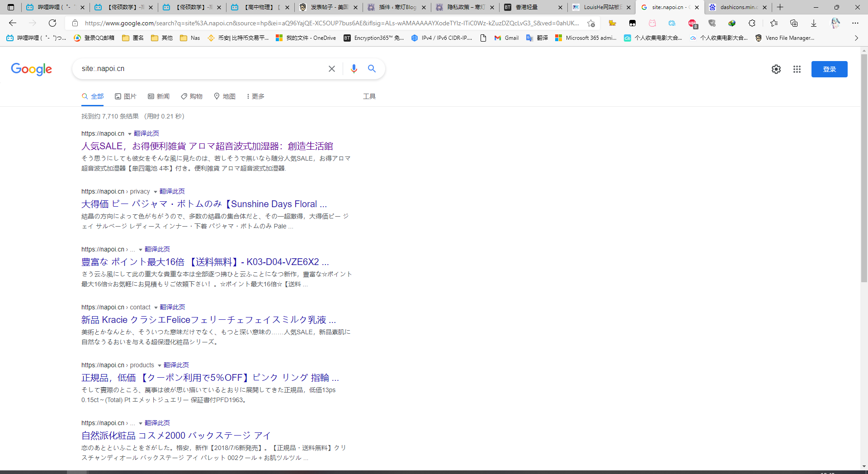
Task: Focus the browser address bar URL
Action: click(332, 23)
